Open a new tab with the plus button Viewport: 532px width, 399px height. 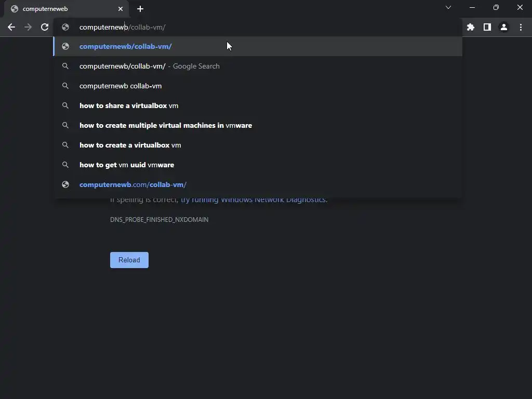click(140, 9)
